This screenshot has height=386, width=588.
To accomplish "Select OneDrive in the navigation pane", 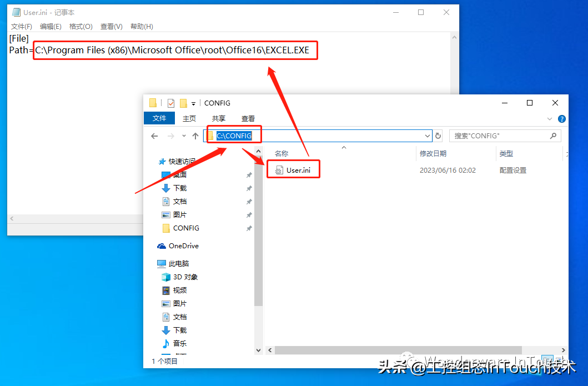I will tap(183, 246).
